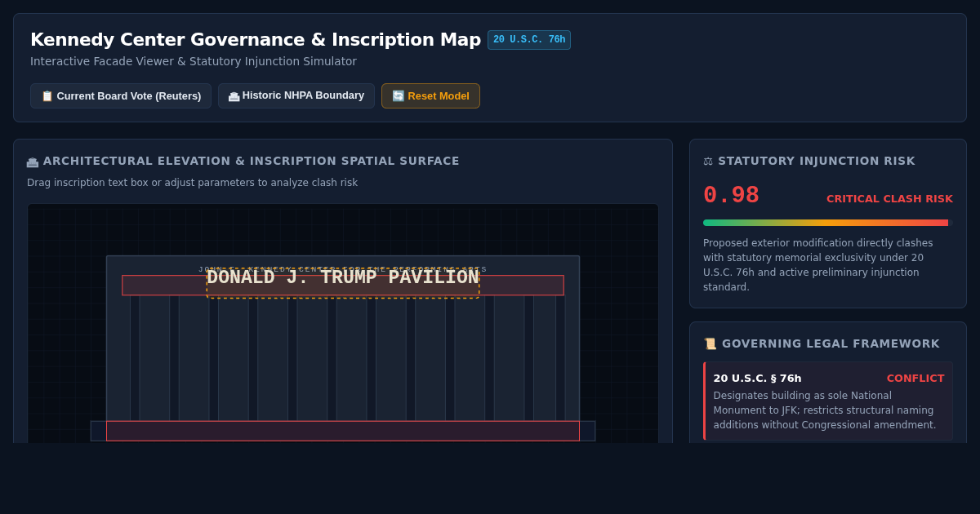The height and width of the screenshot is (514, 980).
Task: Click the scroll icon beside Governing Legal Framework
Action: pos(710,344)
